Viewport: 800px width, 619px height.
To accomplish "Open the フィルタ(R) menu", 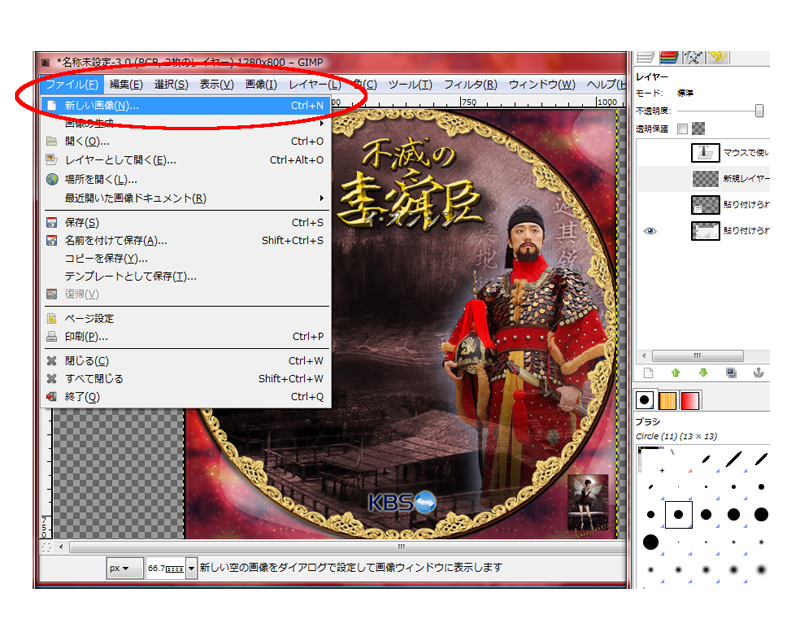I will [470, 84].
